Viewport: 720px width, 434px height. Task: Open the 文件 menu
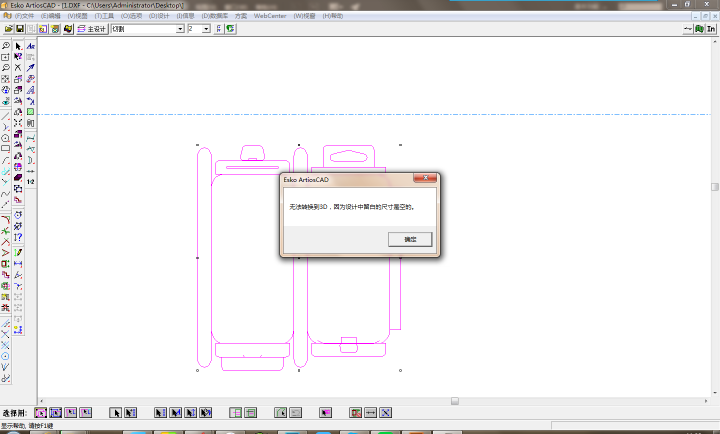[x=22, y=16]
